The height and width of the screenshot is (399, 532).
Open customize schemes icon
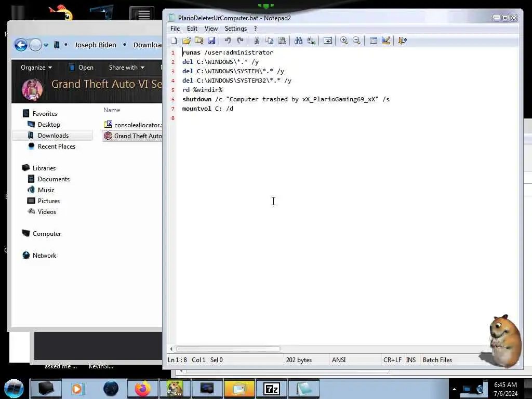click(386, 41)
